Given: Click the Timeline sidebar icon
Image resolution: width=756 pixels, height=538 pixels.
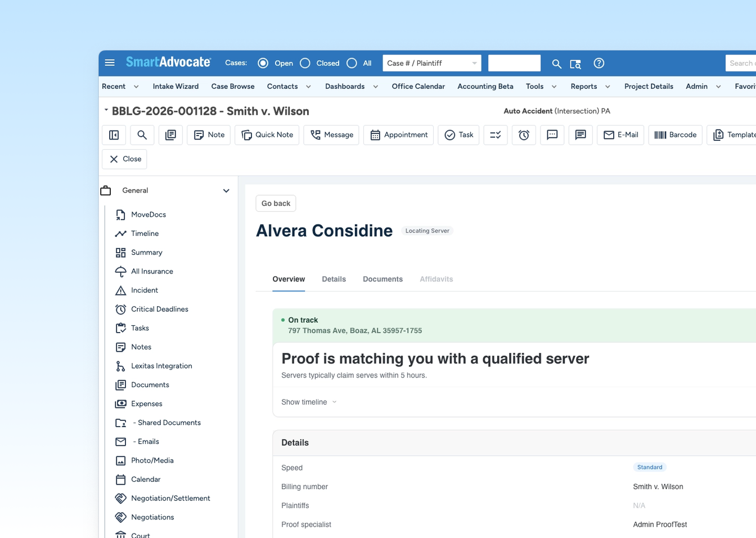Looking at the screenshot, I should coord(120,234).
